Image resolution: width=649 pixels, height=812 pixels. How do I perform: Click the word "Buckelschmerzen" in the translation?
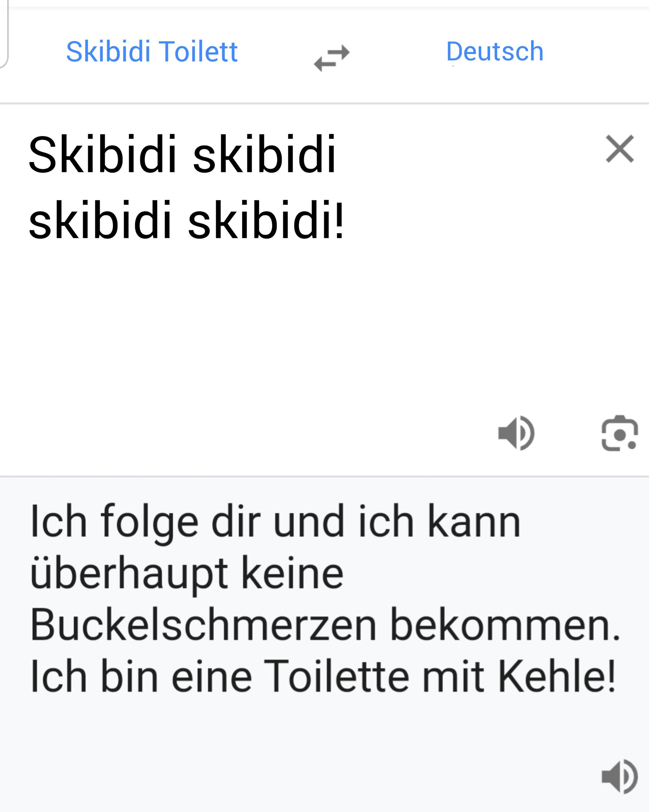203,625
